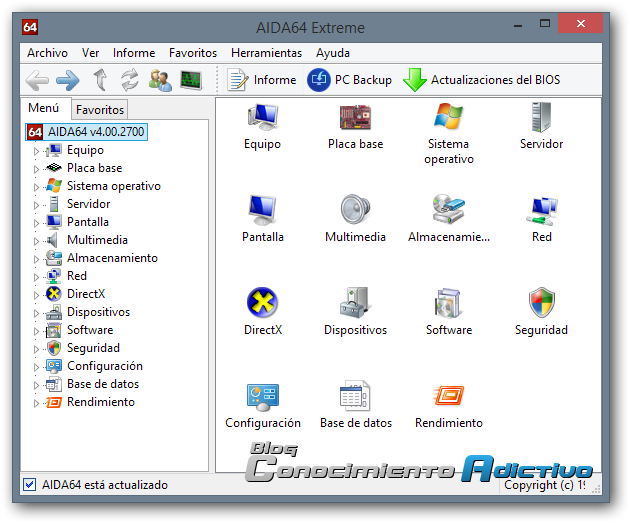This screenshot has height=523, width=630.
Task: Click the AIDA64 logo in title bar
Action: [x=30, y=27]
